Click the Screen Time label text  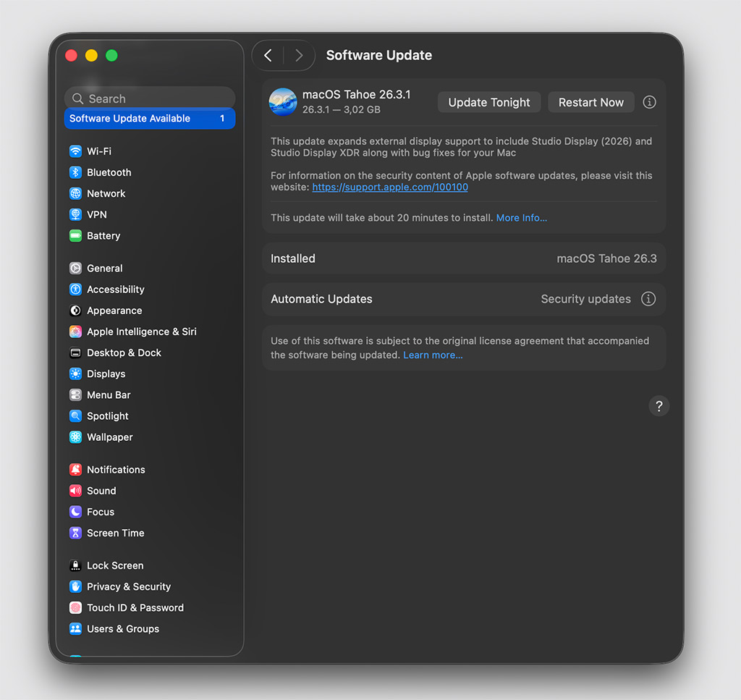[x=116, y=533]
